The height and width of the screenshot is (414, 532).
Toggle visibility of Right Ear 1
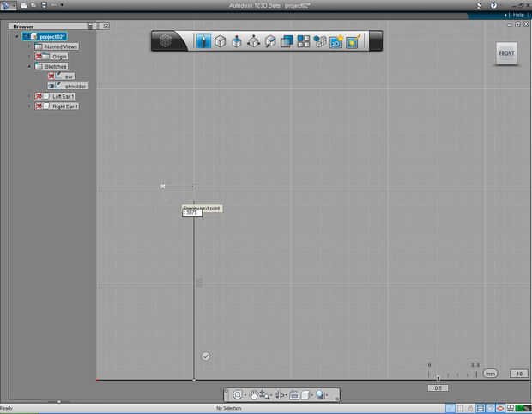click(39, 107)
